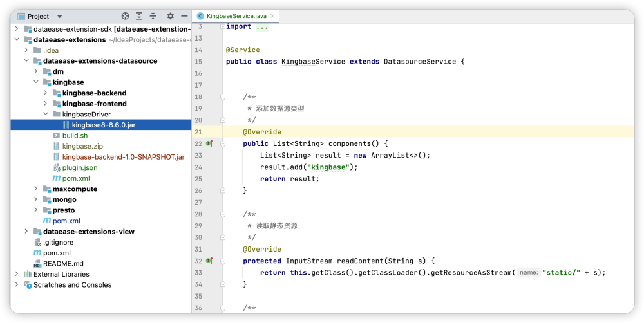Expand the kingbase-frontend module
The height and width of the screenshot is (323, 644).
click(46, 104)
